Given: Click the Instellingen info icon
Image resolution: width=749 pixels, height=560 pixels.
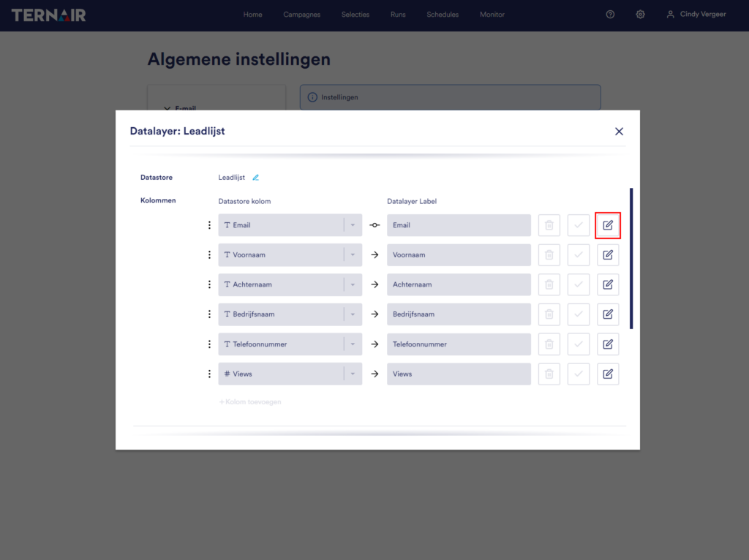Looking at the screenshot, I should coord(312,97).
